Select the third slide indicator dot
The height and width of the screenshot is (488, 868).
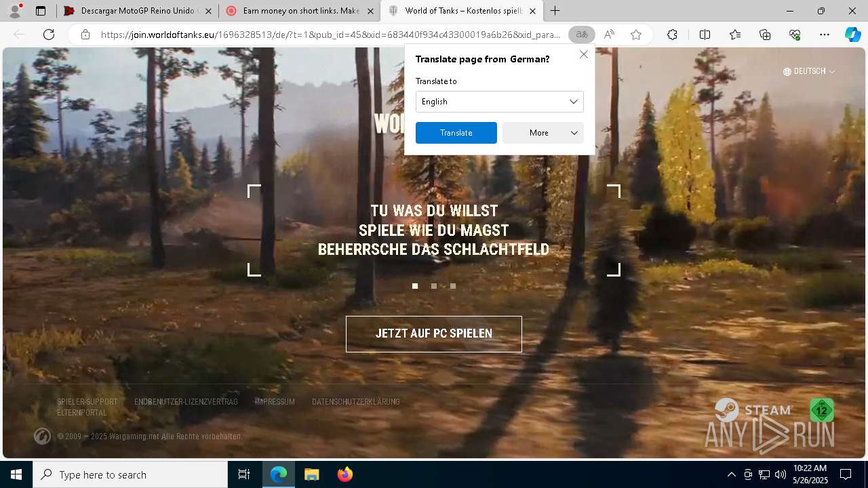[453, 286]
